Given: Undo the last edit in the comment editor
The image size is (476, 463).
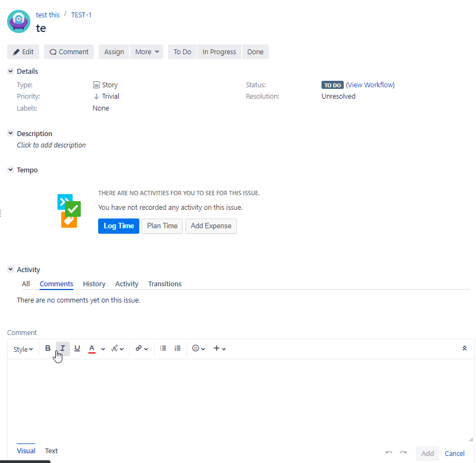Looking at the screenshot, I should [x=389, y=453].
